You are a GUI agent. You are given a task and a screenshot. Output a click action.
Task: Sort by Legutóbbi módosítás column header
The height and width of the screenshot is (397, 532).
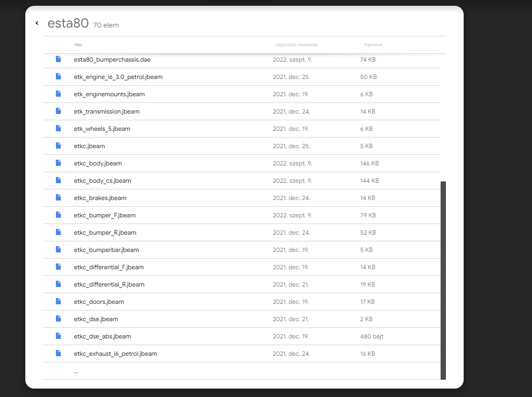click(296, 45)
